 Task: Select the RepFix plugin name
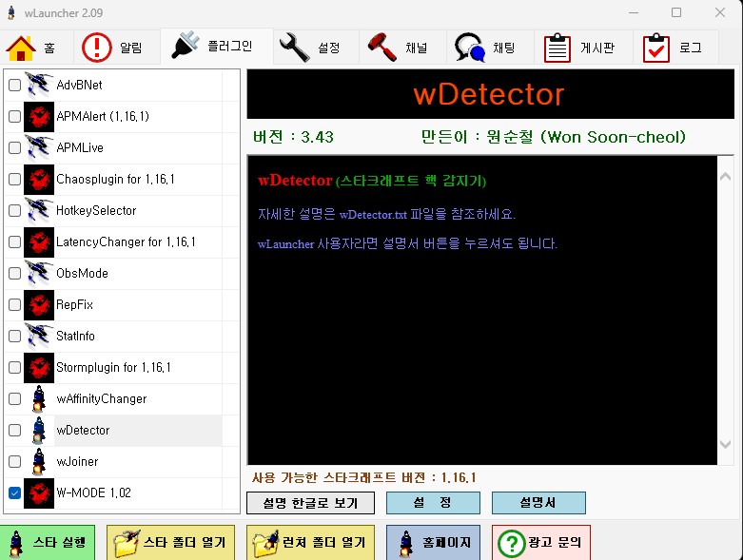[74, 304]
